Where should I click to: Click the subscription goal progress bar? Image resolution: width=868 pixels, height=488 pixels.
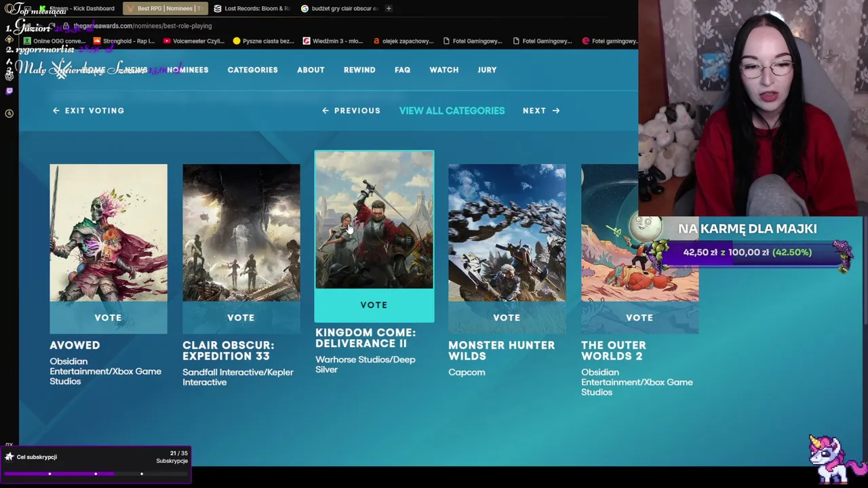96,474
